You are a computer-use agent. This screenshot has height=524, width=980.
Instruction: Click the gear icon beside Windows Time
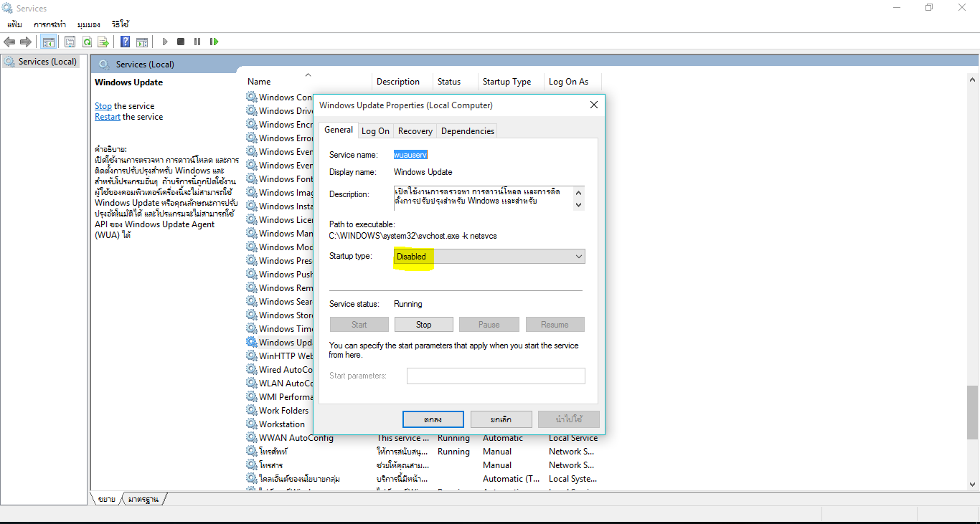coord(251,328)
